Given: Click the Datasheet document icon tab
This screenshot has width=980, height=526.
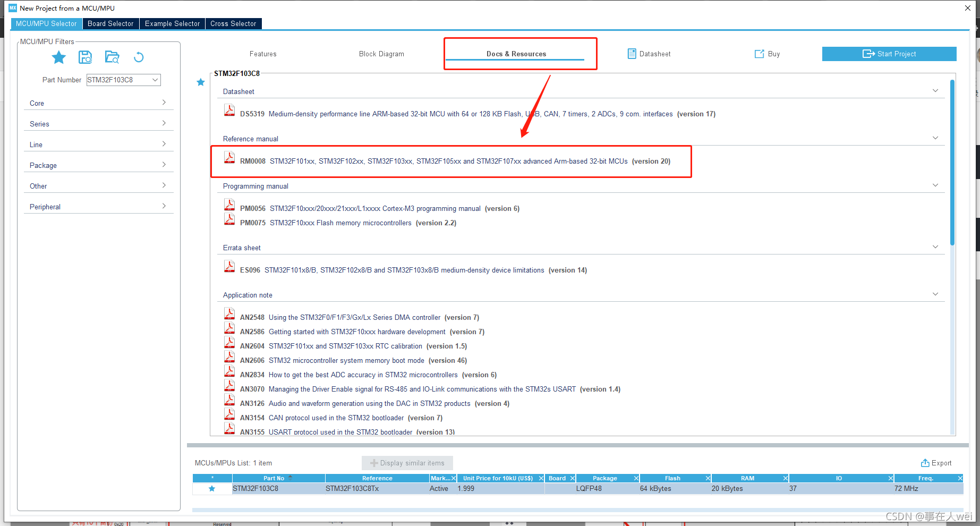Looking at the screenshot, I should [x=632, y=54].
